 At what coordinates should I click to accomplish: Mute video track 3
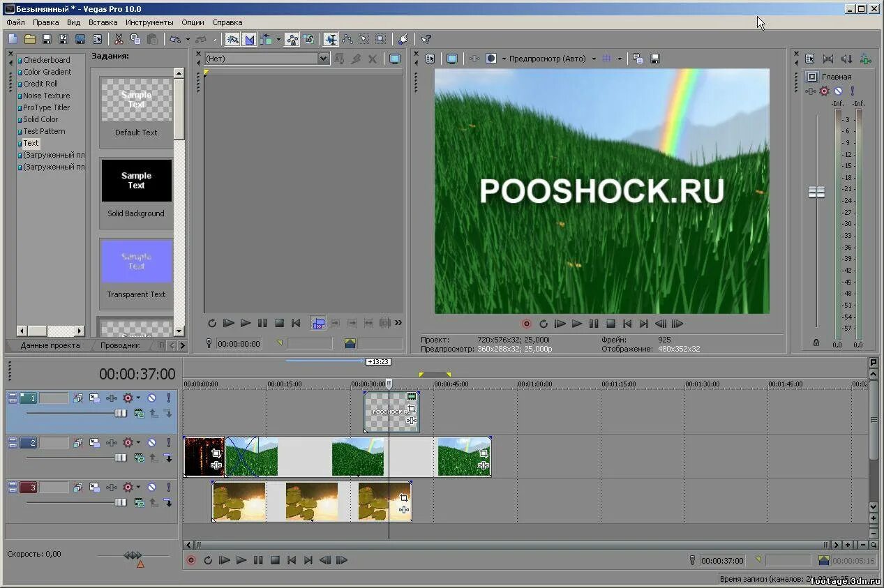(x=151, y=488)
